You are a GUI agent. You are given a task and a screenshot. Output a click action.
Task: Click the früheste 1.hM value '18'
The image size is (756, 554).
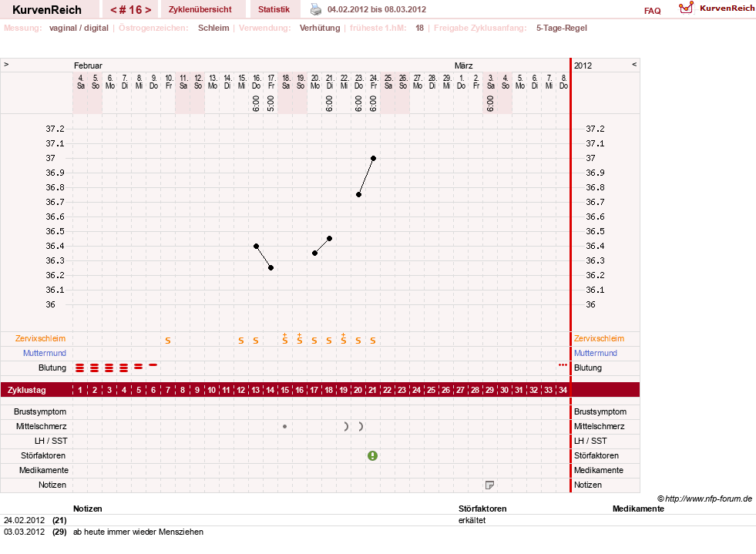coord(419,28)
